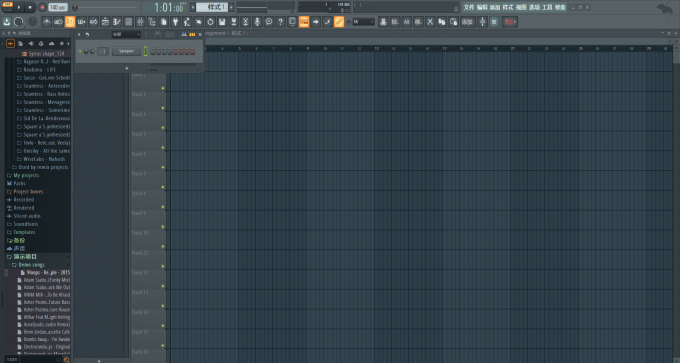Click the download arrow toolbar icon
The height and width of the screenshot is (363, 680).
[7, 22]
